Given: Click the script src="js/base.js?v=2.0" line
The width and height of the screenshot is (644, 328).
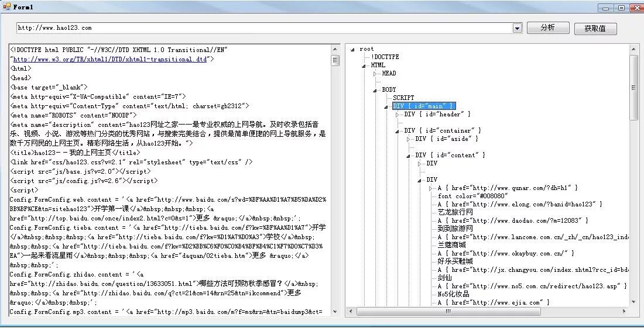Looking at the screenshot, I should (80, 171).
